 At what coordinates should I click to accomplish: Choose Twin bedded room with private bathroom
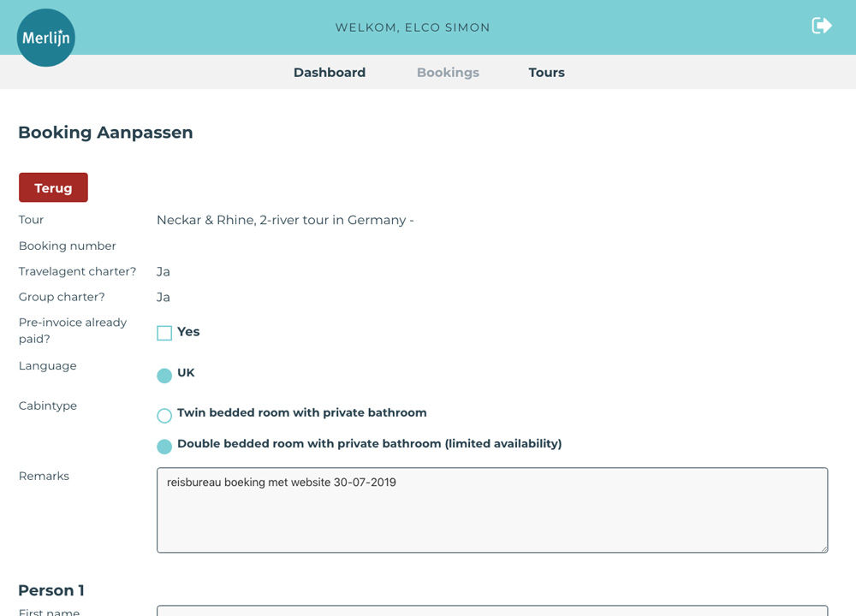coord(164,415)
